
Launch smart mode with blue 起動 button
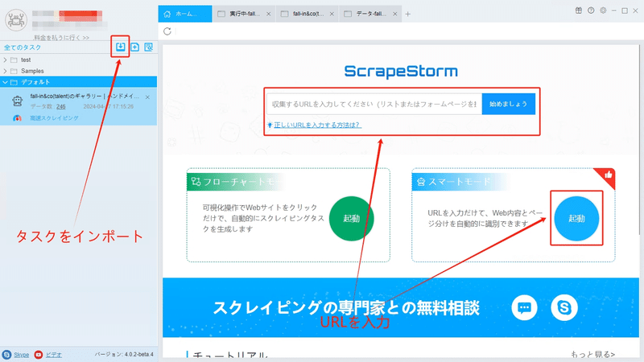[576, 218]
